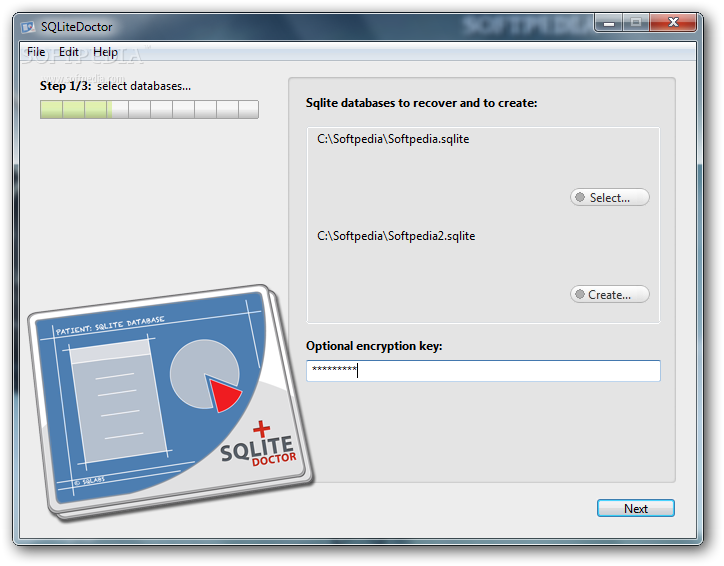Image resolution: width=724 pixels, height=566 pixels.
Task: Focus the optional encryption key field
Action: 483,371
